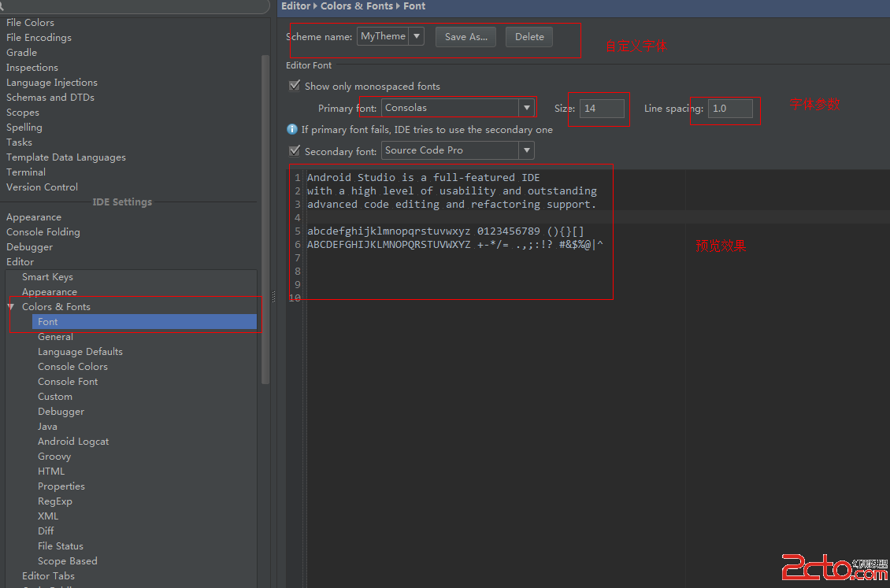
Task: Open the Version Control settings
Action: click(x=42, y=187)
